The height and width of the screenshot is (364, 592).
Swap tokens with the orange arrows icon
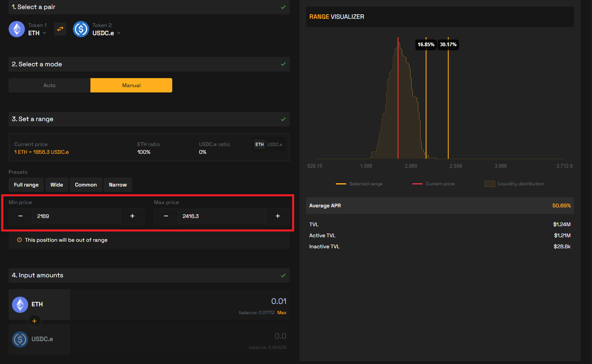[x=60, y=29]
